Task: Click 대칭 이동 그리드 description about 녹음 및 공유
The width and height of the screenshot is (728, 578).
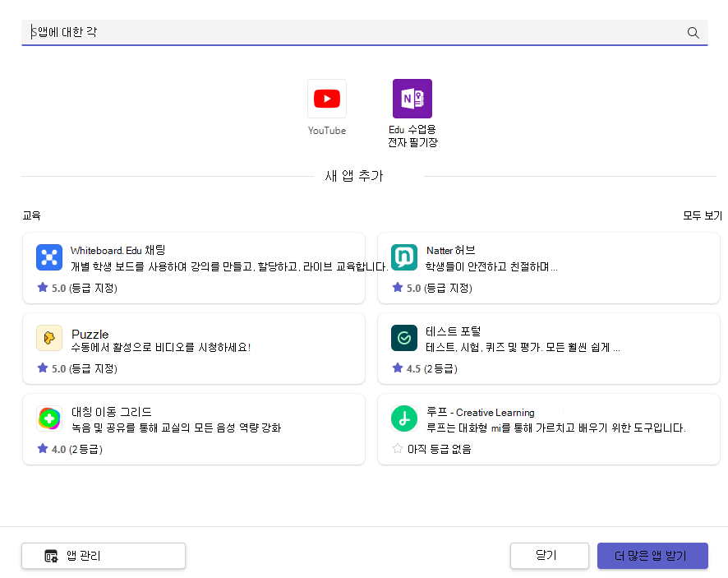Action: (176, 428)
